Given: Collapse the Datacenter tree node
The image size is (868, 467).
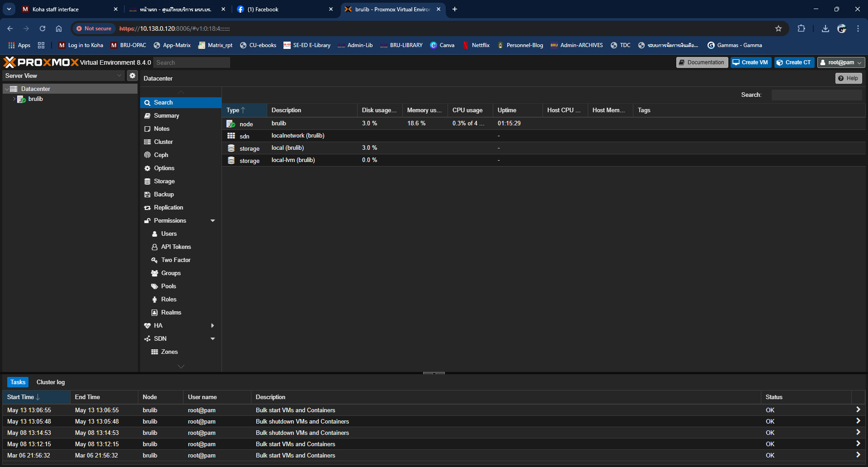Looking at the screenshot, I should (x=7, y=89).
